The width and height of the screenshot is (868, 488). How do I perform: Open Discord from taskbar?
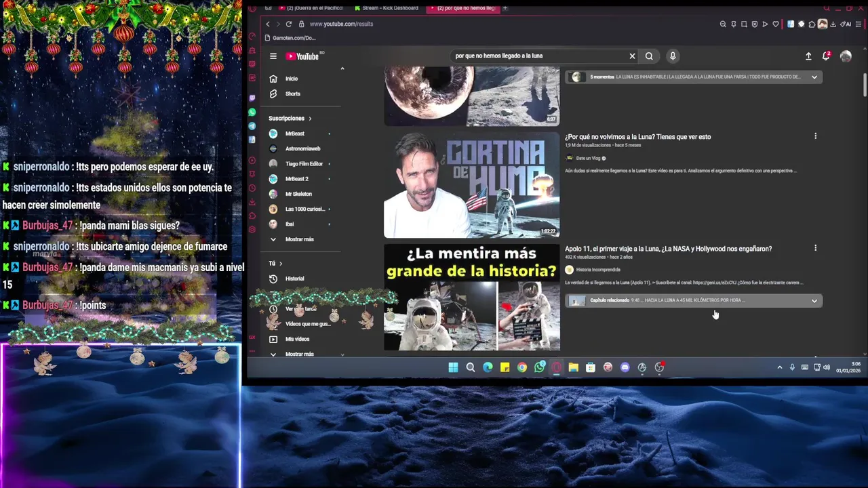tap(625, 367)
